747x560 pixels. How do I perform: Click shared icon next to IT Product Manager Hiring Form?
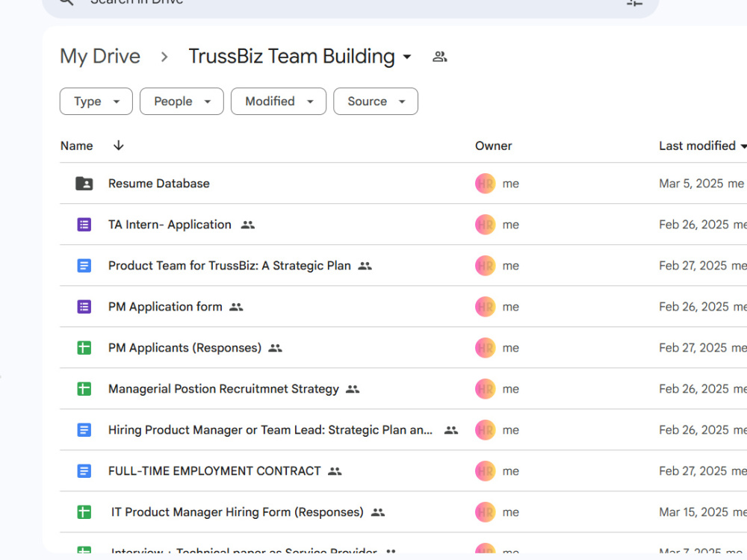378,512
